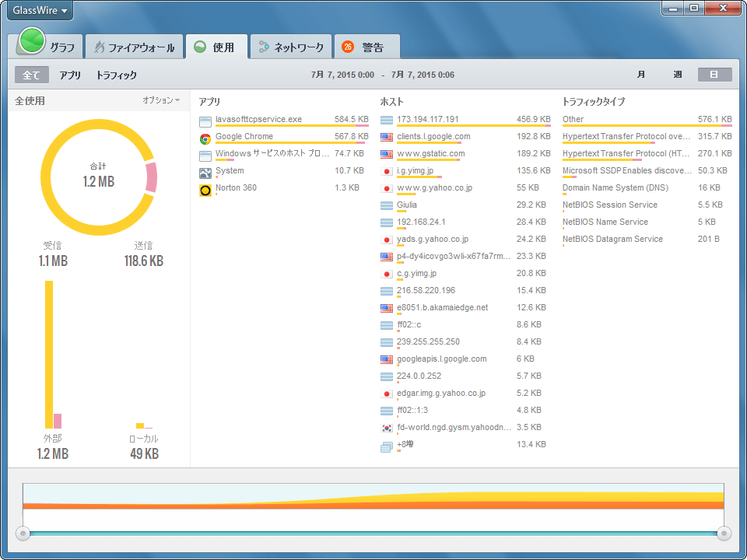Screen dimensions: 747x560
Task: Click the System app icon
Action: pyautogui.click(x=205, y=173)
